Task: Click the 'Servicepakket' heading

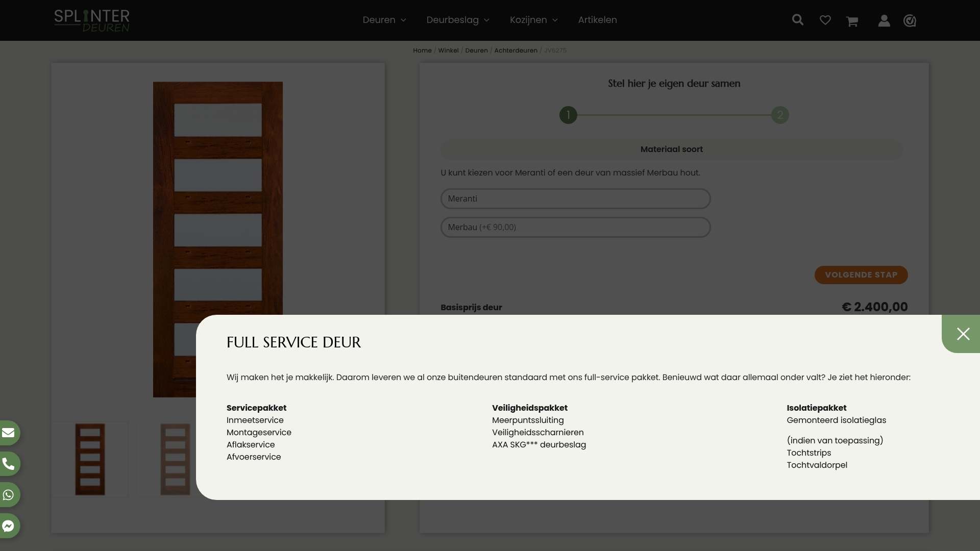Action: click(257, 408)
